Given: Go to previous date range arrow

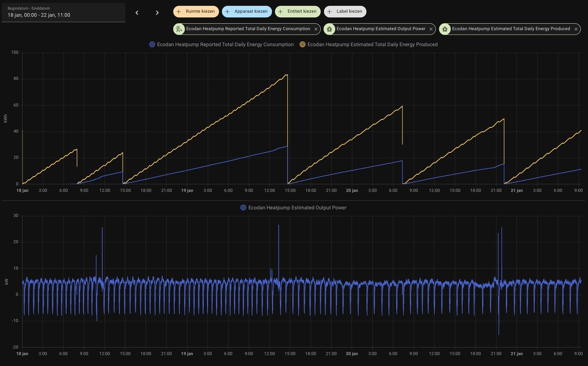Looking at the screenshot, I should [x=137, y=13].
